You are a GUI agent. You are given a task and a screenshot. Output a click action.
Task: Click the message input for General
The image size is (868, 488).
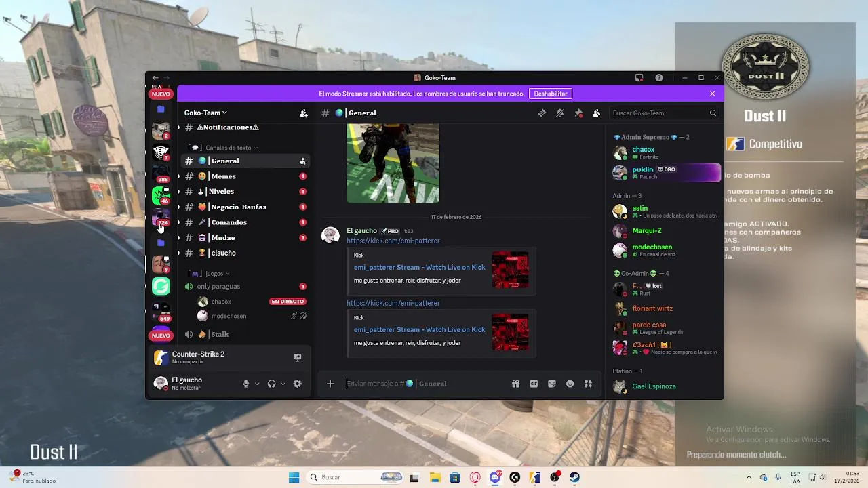tap(426, 384)
